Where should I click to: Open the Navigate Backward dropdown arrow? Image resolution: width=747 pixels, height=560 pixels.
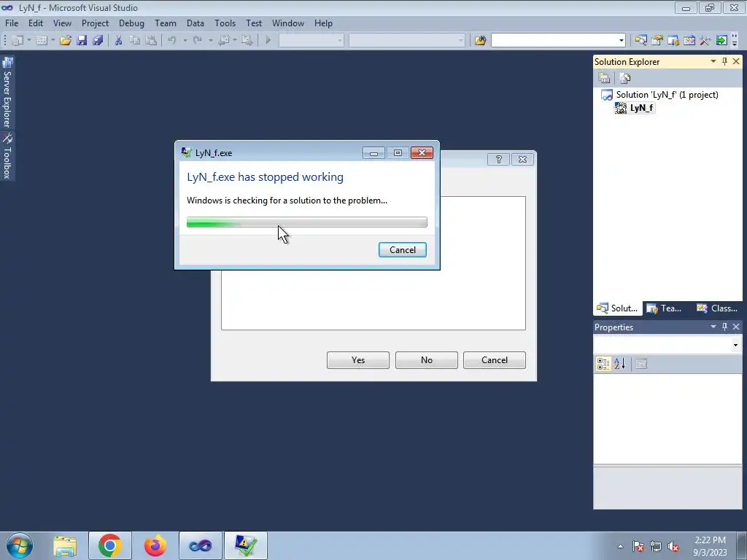[235, 41]
